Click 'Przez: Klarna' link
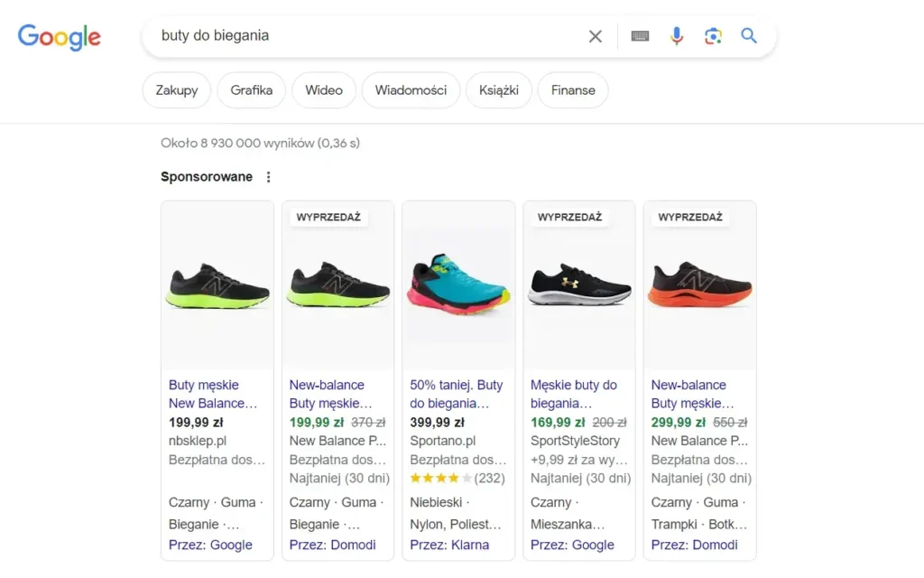The image size is (924, 578). point(449,545)
